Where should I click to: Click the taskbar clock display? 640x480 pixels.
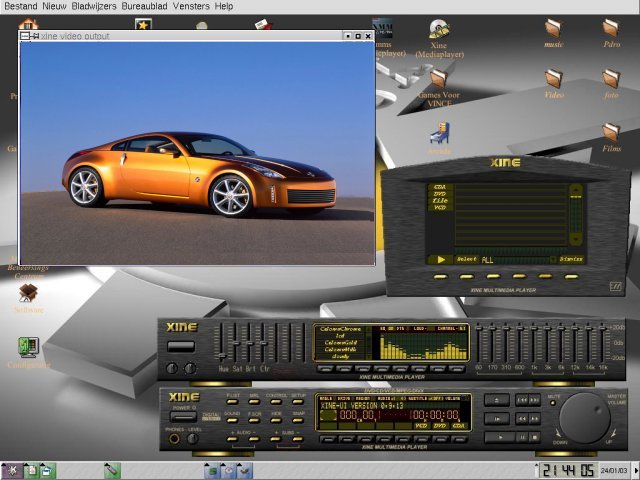[x=568, y=471]
